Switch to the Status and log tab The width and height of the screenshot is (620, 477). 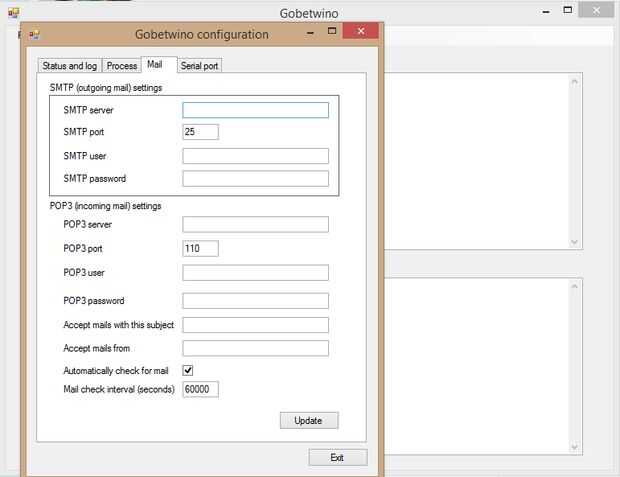coord(70,66)
